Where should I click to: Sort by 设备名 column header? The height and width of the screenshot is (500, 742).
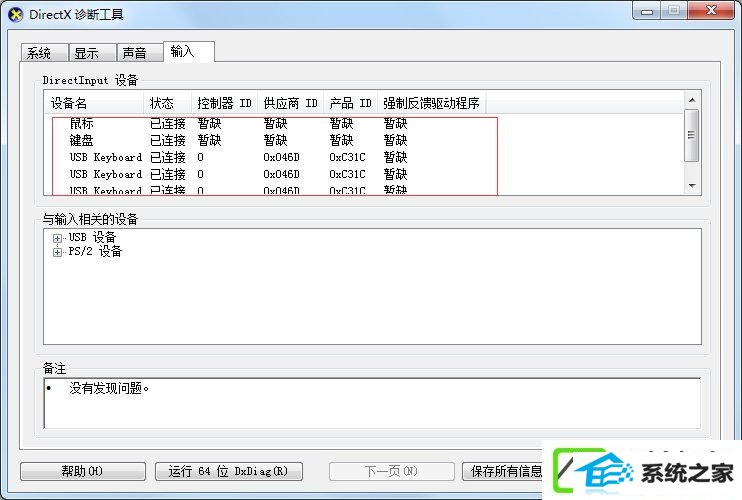point(95,103)
